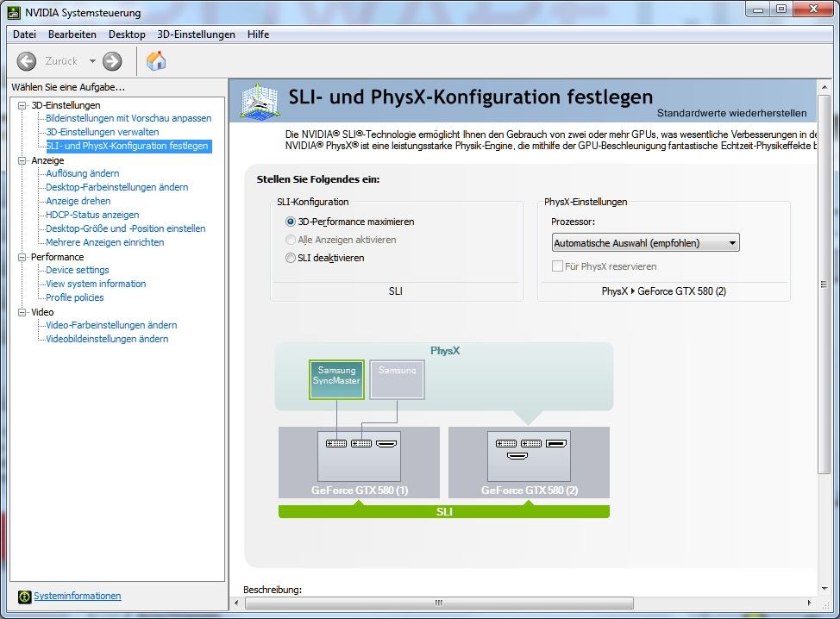The image size is (840, 619).
Task: Select the grey Samsung display tile
Action: pos(397,379)
